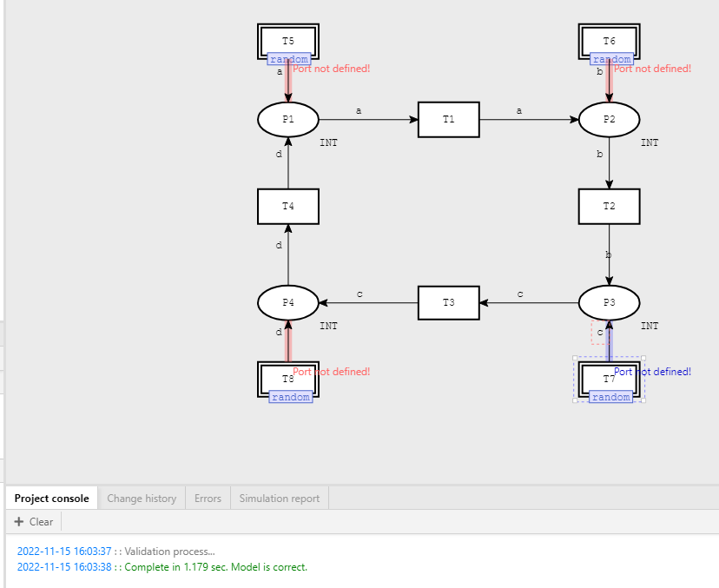The height and width of the screenshot is (588, 719).
Task: Select the T5 substitution transition
Action: pos(287,40)
